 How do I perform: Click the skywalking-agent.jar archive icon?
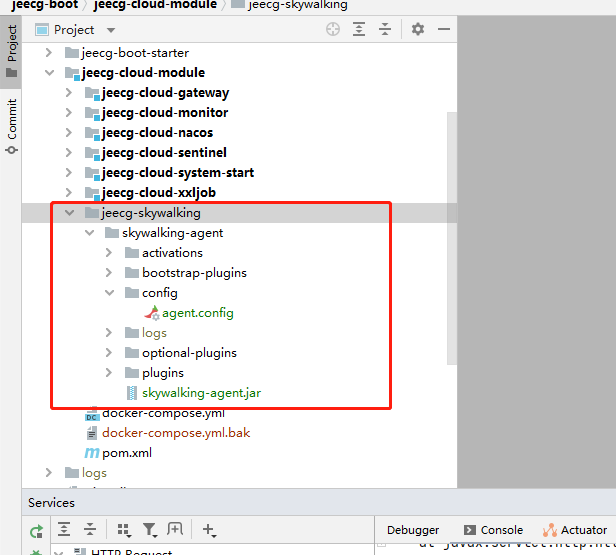pyautogui.click(x=132, y=393)
